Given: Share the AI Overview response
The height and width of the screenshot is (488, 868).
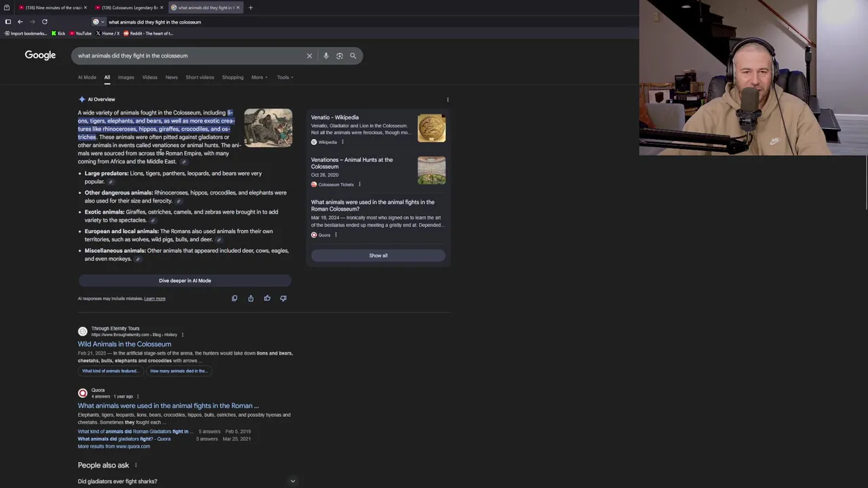Looking at the screenshot, I should point(251,298).
